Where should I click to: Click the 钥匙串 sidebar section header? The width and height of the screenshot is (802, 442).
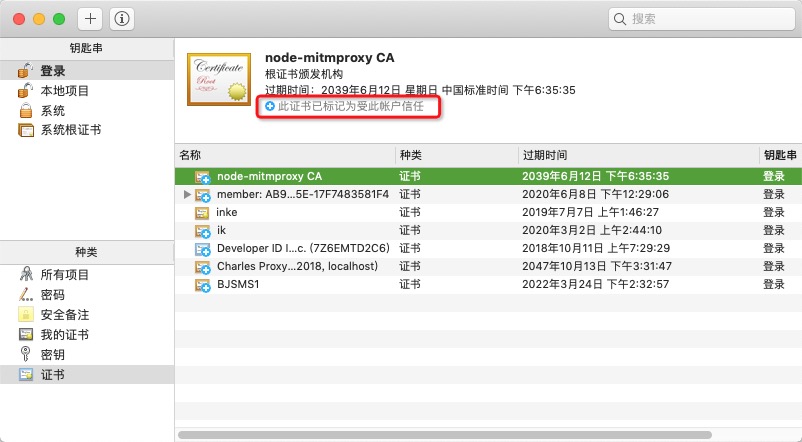(86, 48)
